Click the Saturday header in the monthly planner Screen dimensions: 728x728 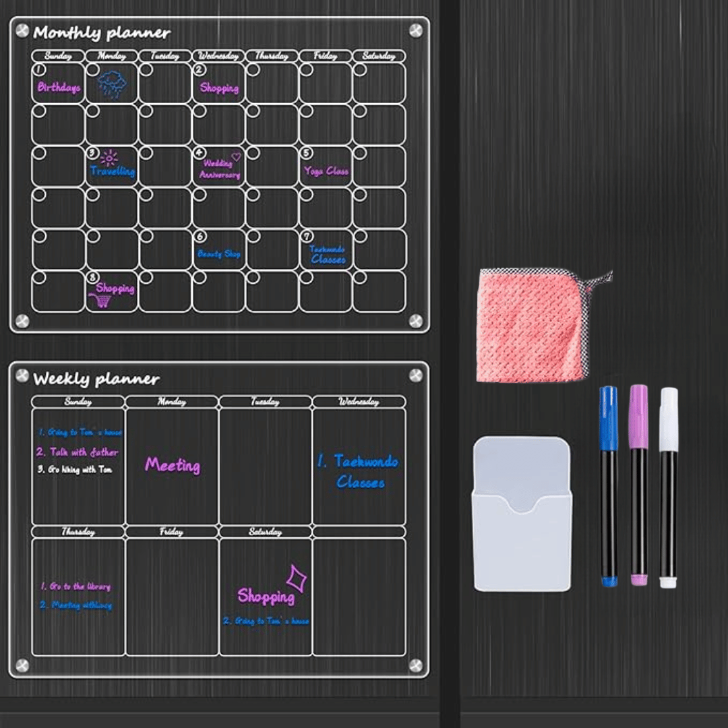[x=379, y=56]
